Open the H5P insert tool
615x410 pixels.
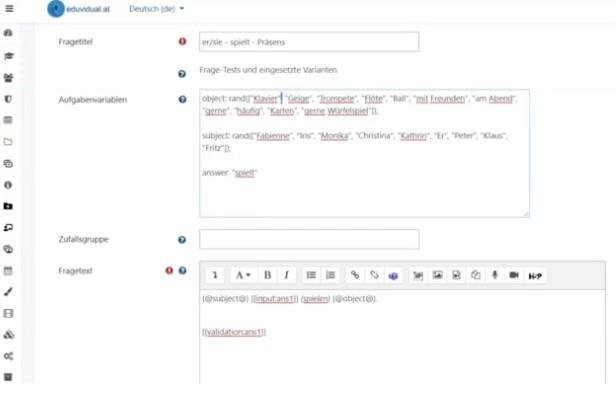[535, 275]
